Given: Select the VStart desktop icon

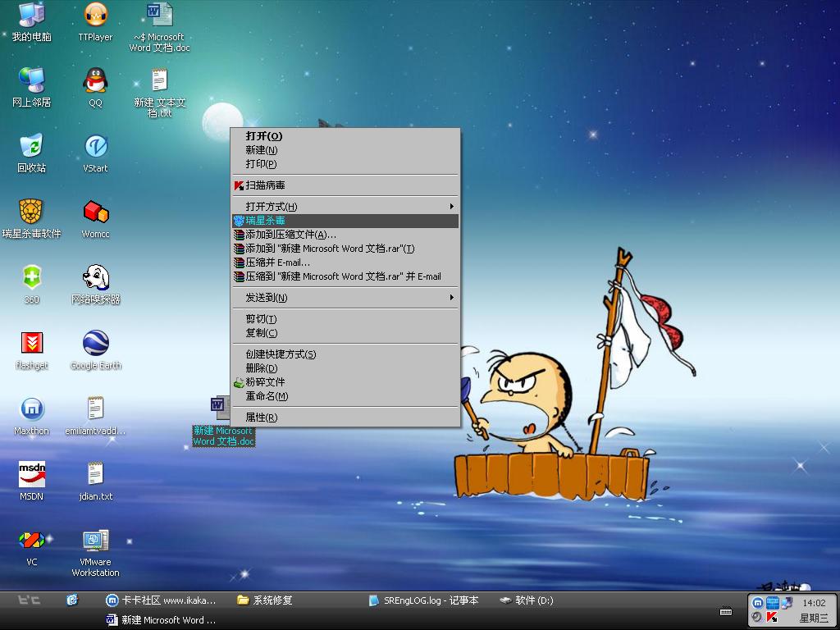Looking at the screenshot, I should coord(96,147).
